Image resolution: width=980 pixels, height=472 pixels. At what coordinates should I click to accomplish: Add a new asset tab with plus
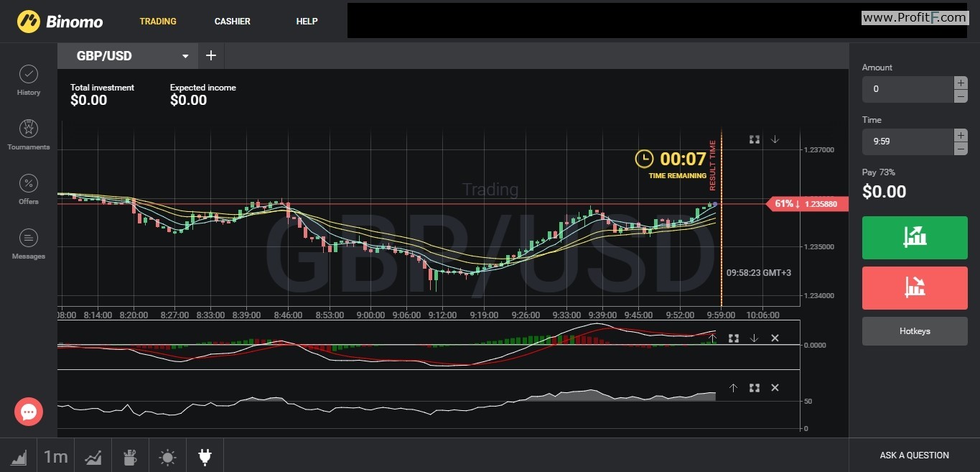pos(211,55)
